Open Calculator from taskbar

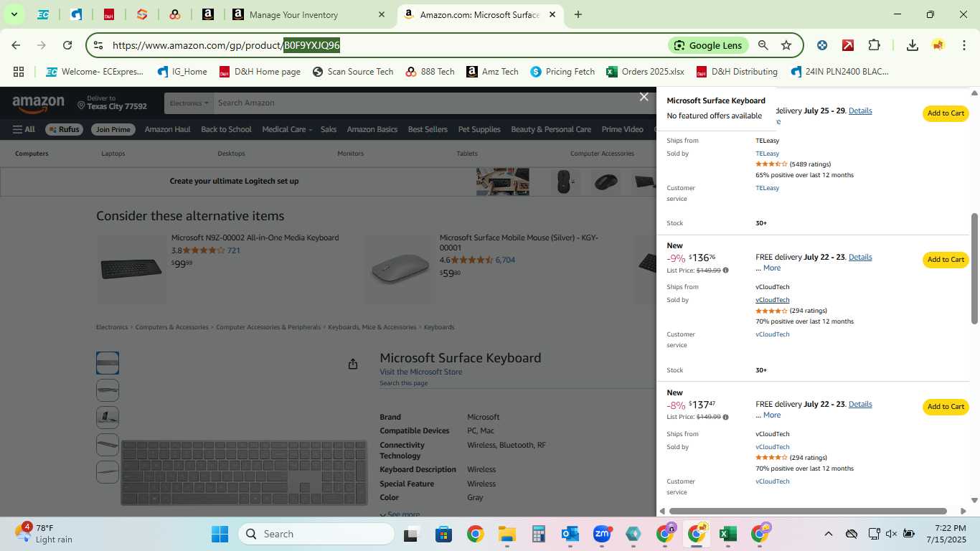coord(539,534)
